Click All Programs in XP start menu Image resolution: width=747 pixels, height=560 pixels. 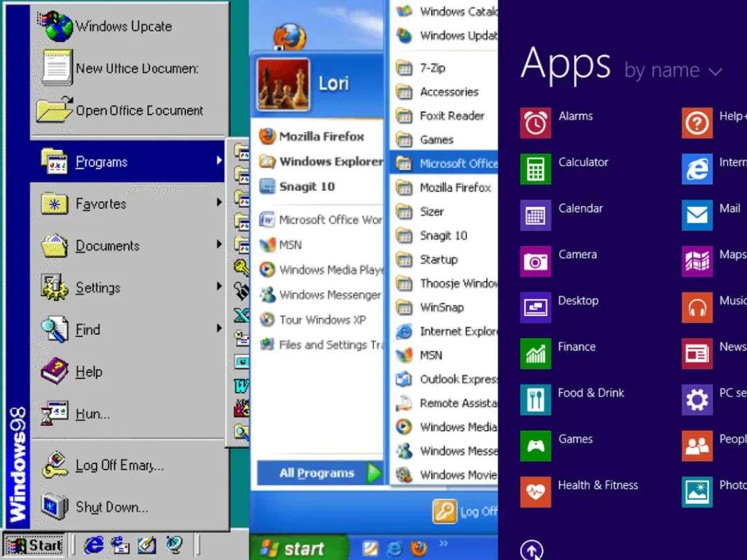320,473
